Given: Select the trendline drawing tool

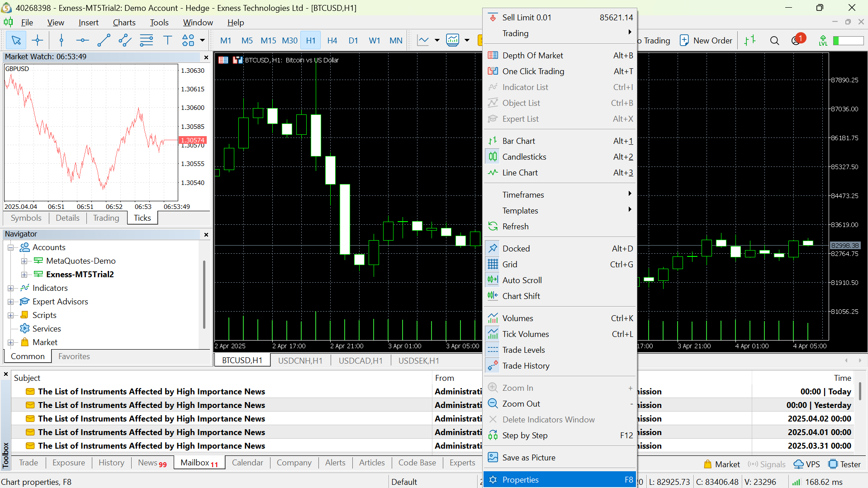Looking at the screenshot, I should pyautogui.click(x=104, y=40).
